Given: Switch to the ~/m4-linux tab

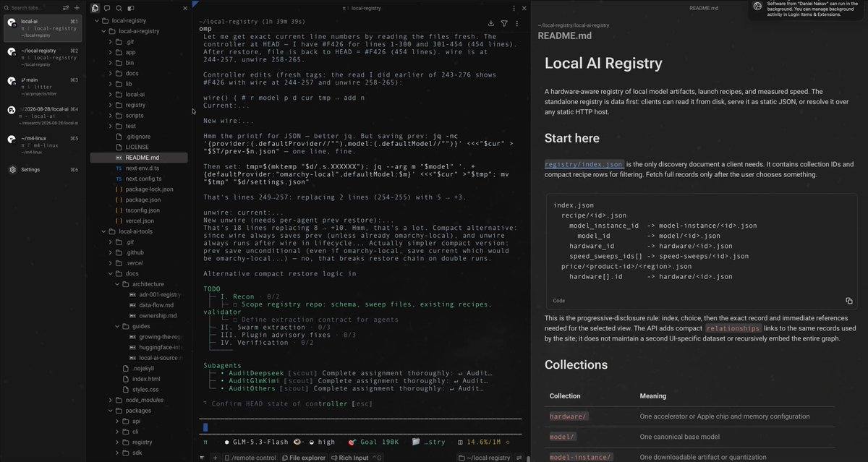Looking at the screenshot, I should [43, 141].
